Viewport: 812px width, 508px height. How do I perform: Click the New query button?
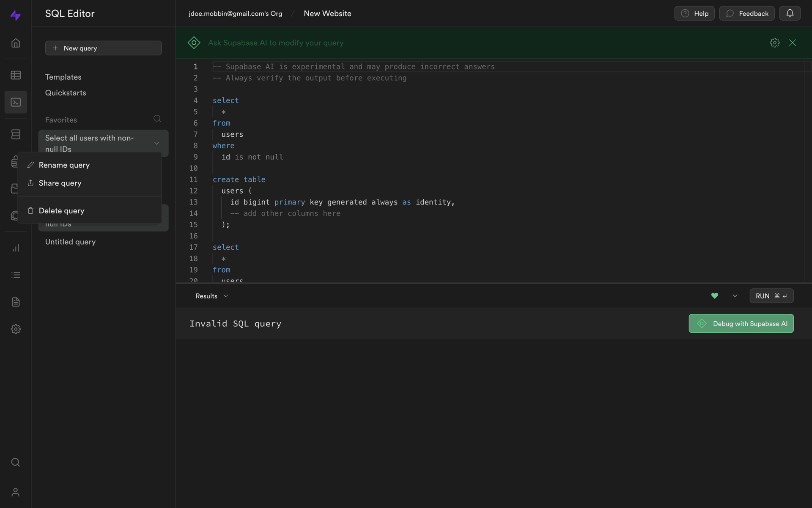[x=103, y=48]
